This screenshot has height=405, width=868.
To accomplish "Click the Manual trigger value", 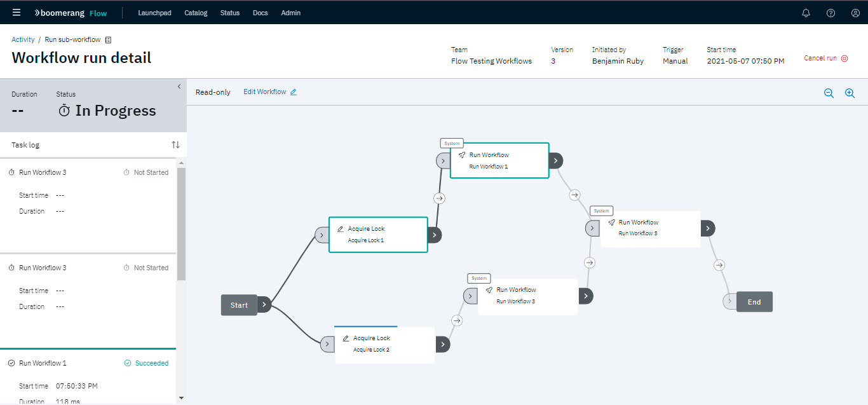I will tap(675, 61).
